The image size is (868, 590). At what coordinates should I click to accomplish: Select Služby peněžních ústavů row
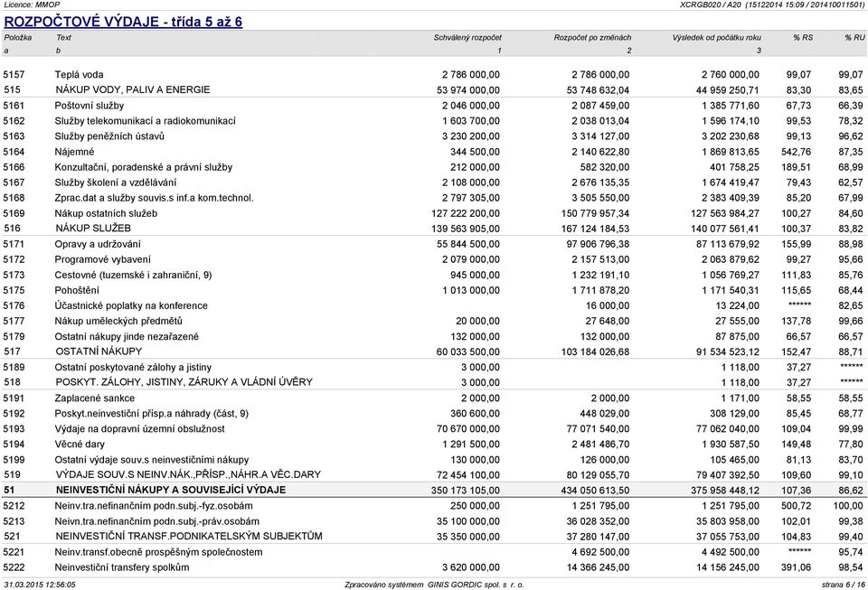pos(434,136)
